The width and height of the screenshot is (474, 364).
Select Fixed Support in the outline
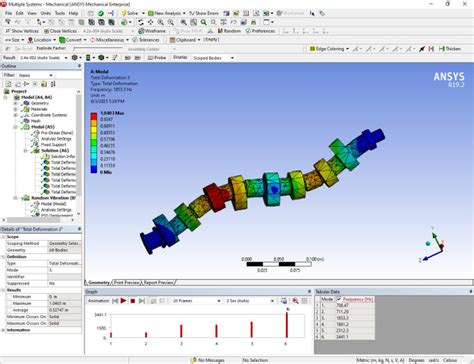click(53, 145)
